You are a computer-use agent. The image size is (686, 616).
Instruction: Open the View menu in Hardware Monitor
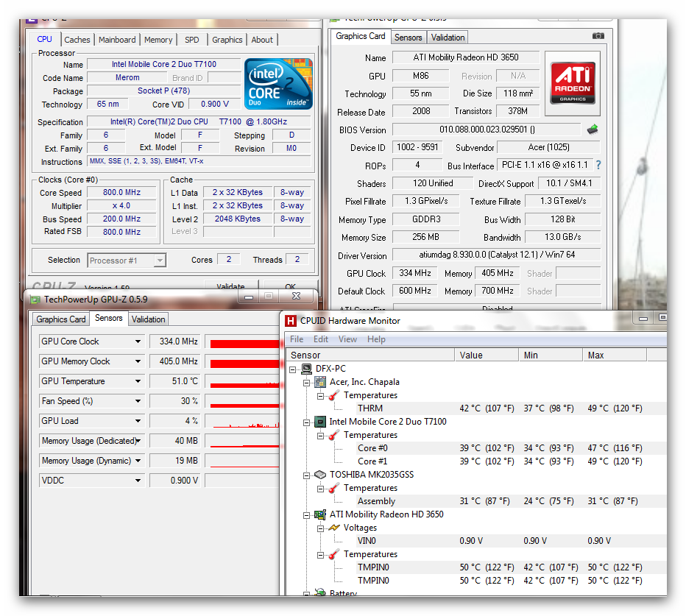pyautogui.click(x=347, y=339)
